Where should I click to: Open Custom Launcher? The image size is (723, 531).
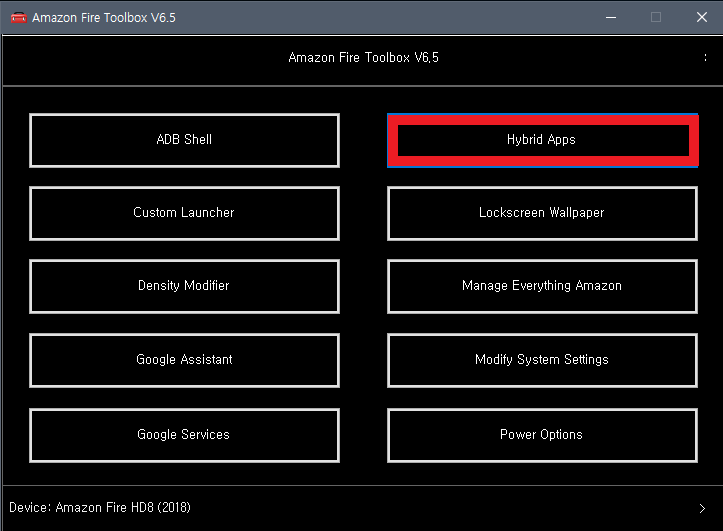pos(184,213)
